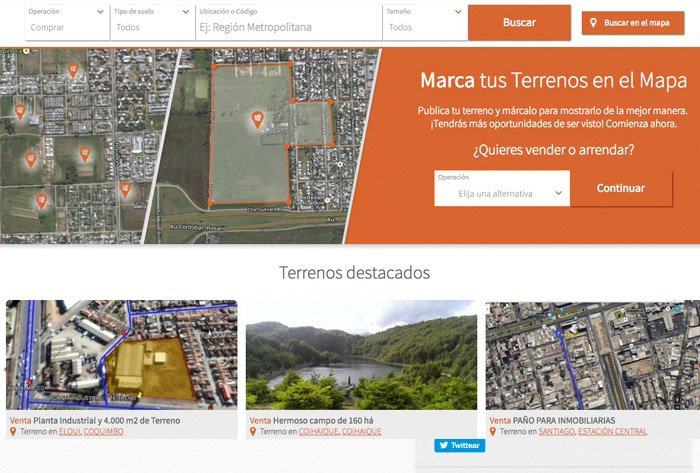This screenshot has height=473, width=700.
Task: Open the Planta Industrial listing map image
Action: click(121, 355)
